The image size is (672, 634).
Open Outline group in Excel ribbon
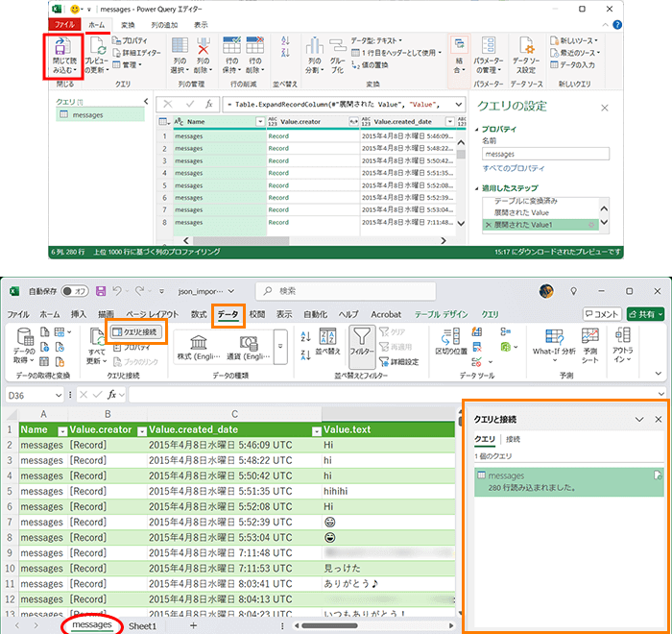tap(622, 346)
